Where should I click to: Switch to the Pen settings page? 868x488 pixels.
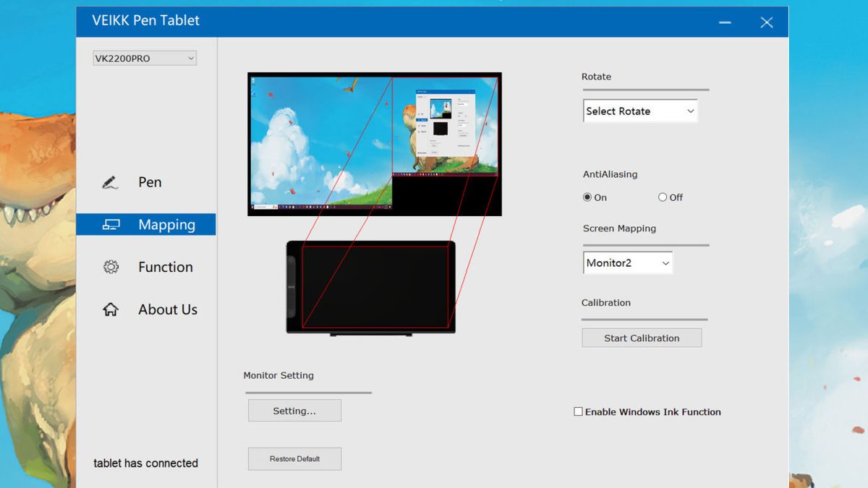150,182
